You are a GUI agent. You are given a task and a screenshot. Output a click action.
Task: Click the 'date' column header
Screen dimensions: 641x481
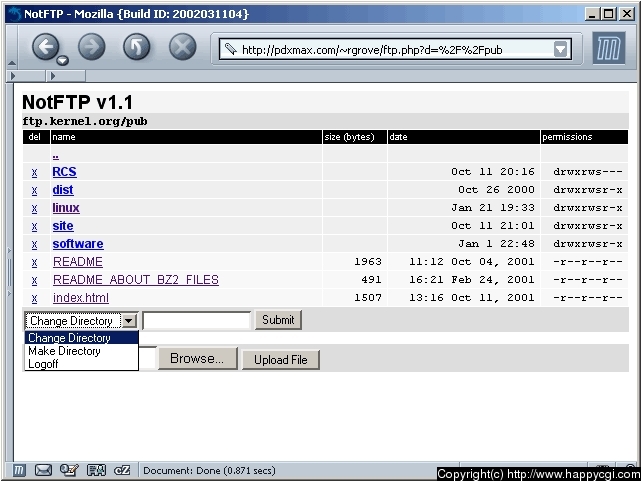[464, 137]
